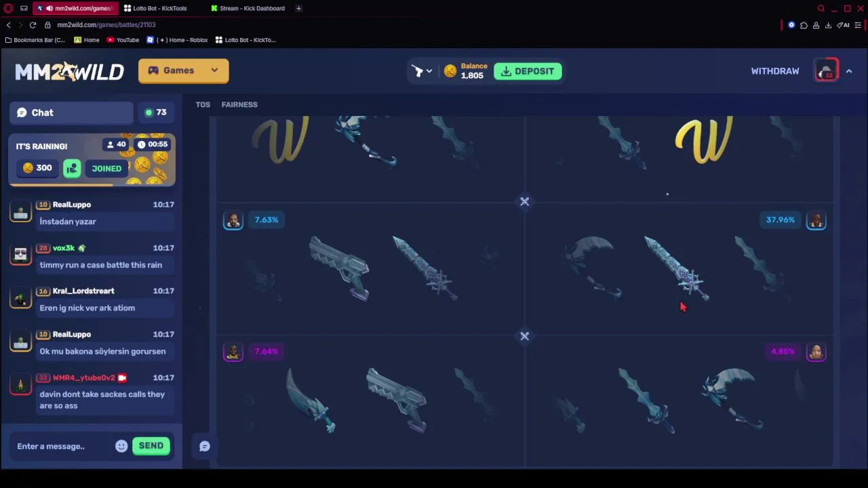The height and width of the screenshot is (488, 868).
Task: Open WMR4_ytube0v2 username in chat
Action: (x=84, y=378)
